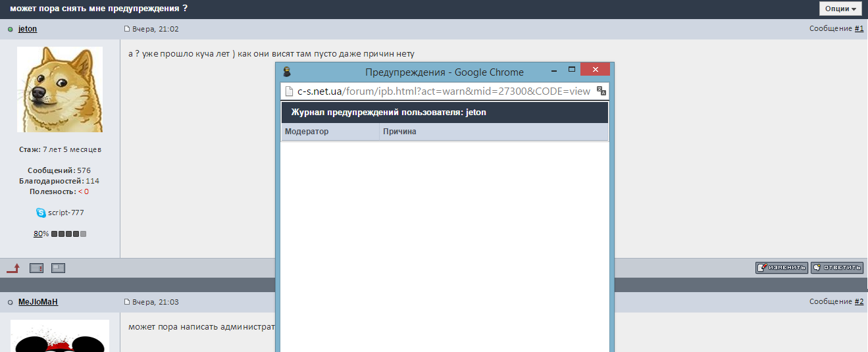Viewport: 868px width, 352px height.
Task: Click the message #1 permalink
Action: (859, 29)
